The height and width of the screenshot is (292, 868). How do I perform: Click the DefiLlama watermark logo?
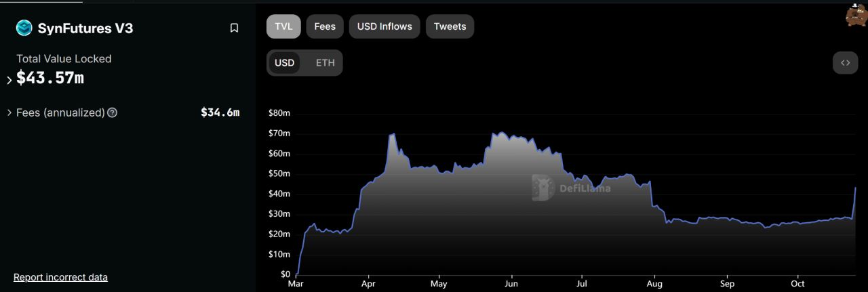(x=544, y=188)
